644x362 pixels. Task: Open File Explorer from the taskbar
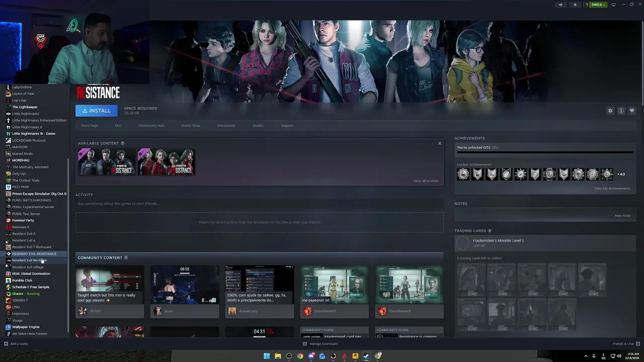(x=278, y=356)
